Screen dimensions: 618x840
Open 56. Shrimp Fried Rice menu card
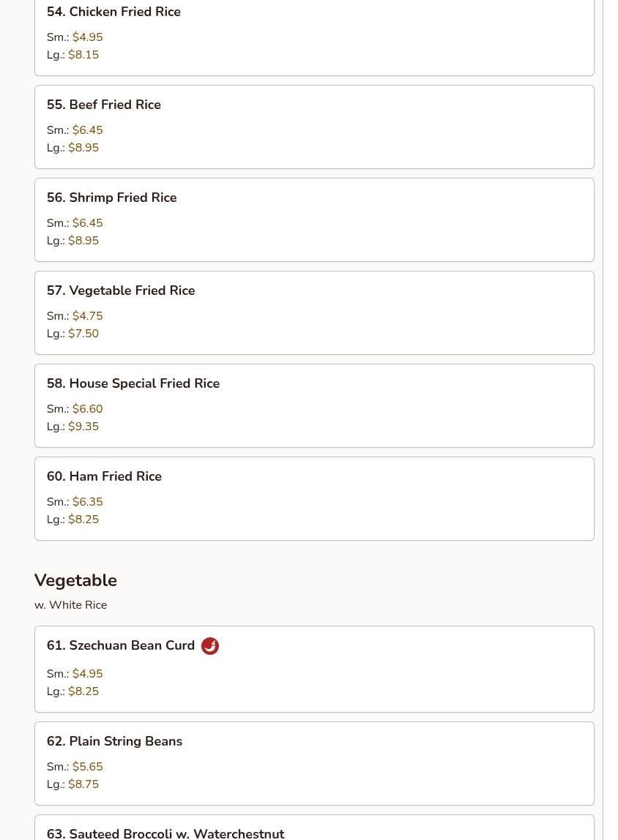(x=314, y=220)
